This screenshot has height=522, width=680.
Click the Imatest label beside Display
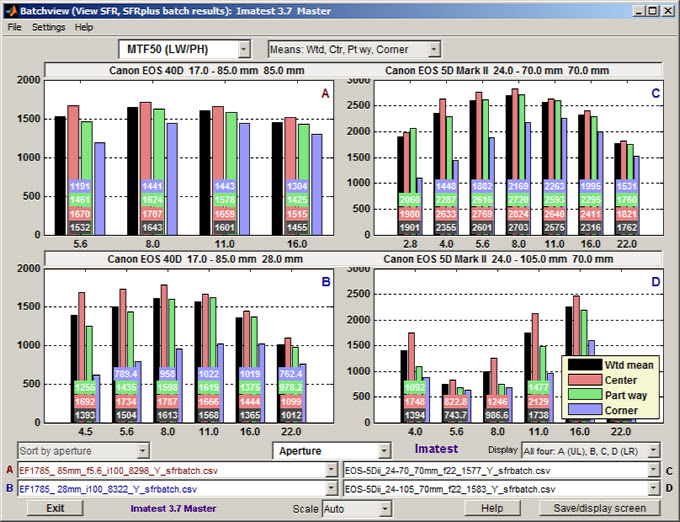(x=436, y=449)
